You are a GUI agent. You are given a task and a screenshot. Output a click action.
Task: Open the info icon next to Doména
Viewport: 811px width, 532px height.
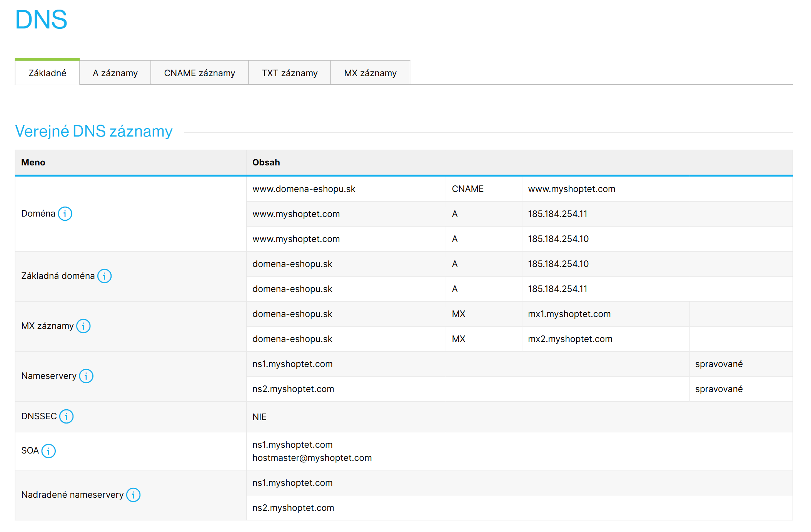click(65, 213)
